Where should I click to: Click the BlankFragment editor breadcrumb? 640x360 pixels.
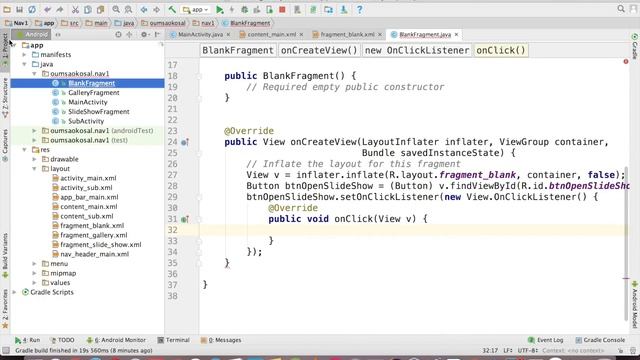coord(238,50)
